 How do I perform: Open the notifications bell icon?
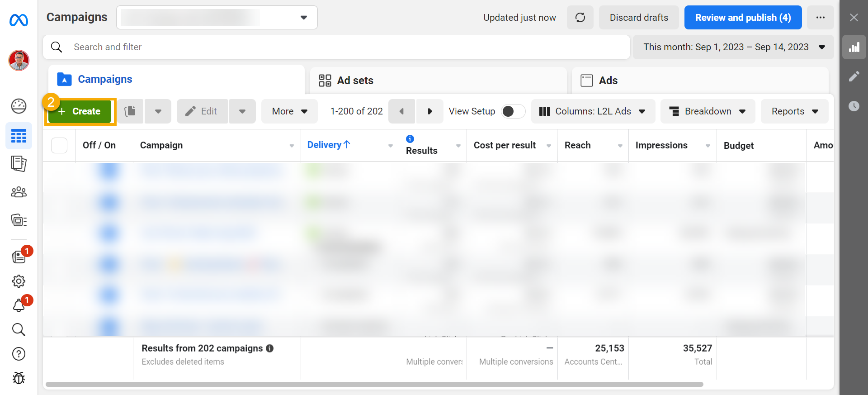click(x=19, y=306)
